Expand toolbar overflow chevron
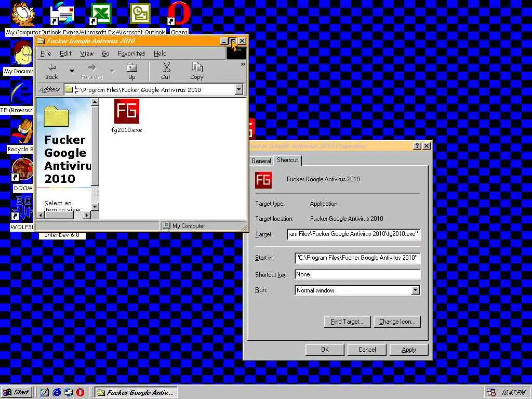Image resolution: width=532 pixels, height=399 pixels. pyautogui.click(x=243, y=64)
